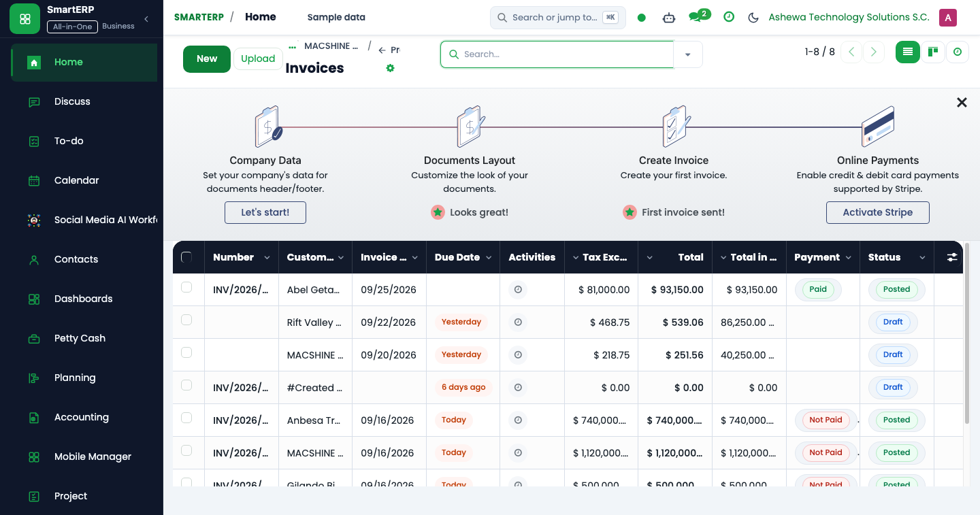980x515 pixels.
Task: Click the green online status dot
Action: pos(642,18)
